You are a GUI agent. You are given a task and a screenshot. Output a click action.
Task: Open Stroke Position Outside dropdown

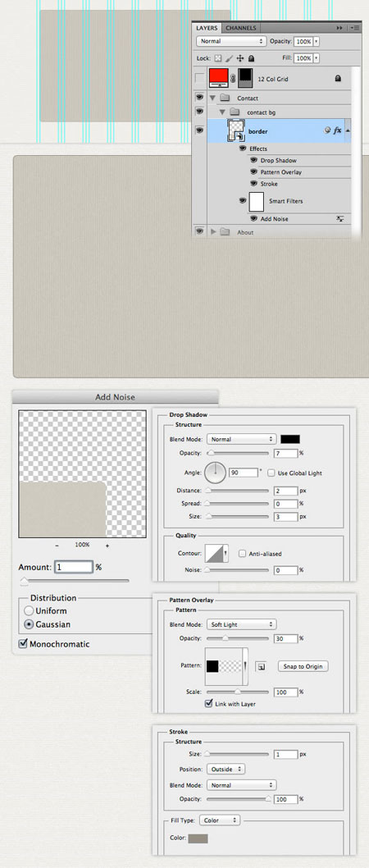[x=225, y=769]
